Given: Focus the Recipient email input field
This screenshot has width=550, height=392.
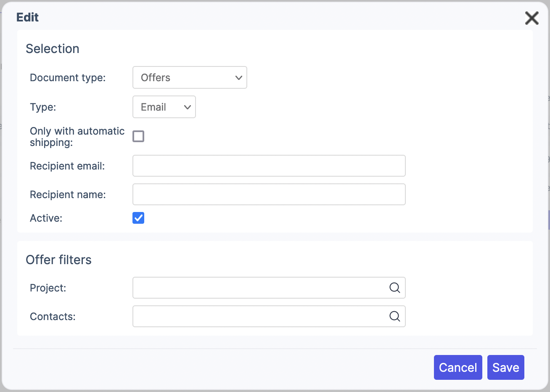Looking at the screenshot, I should point(269,166).
